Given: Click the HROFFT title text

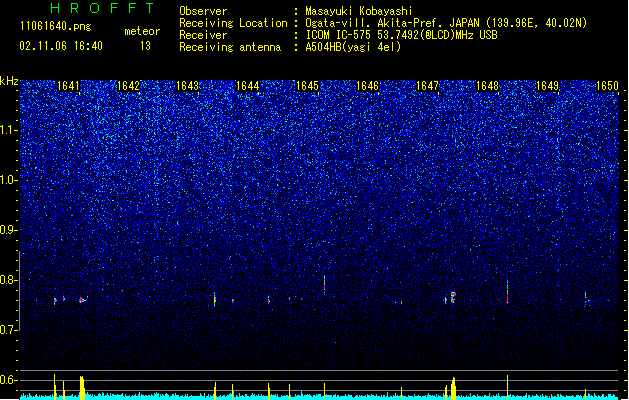Looking at the screenshot, I should 103,8.
